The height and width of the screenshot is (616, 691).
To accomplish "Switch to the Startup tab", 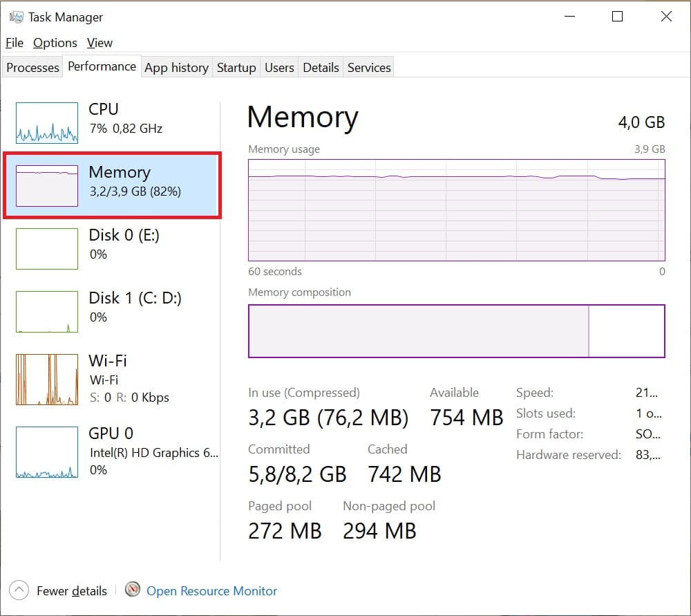I will click(x=236, y=68).
